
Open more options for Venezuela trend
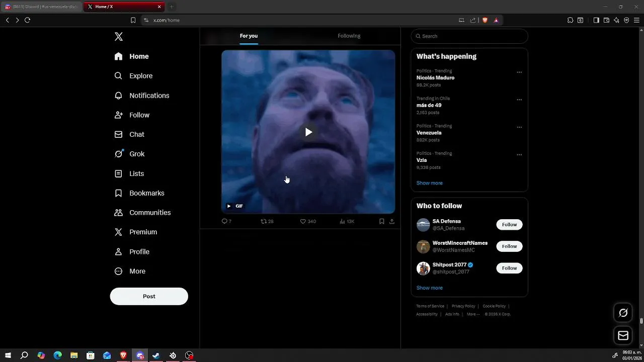click(519, 127)
